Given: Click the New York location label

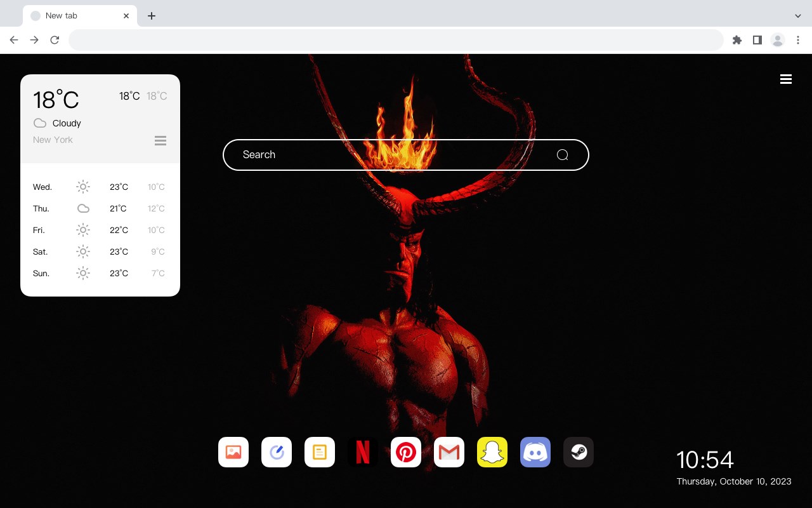Looking at the screenshot, I should [53, 140].
